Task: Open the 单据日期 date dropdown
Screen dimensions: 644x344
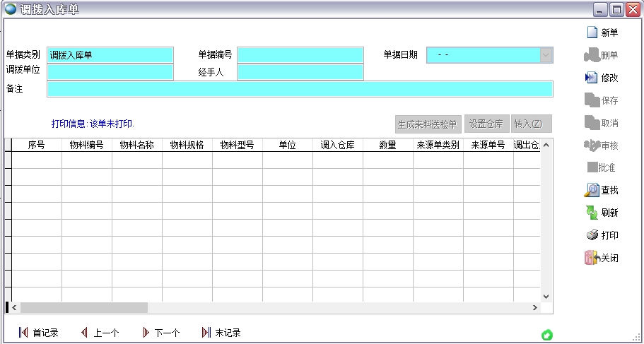Action: click(x=546, y=55)
